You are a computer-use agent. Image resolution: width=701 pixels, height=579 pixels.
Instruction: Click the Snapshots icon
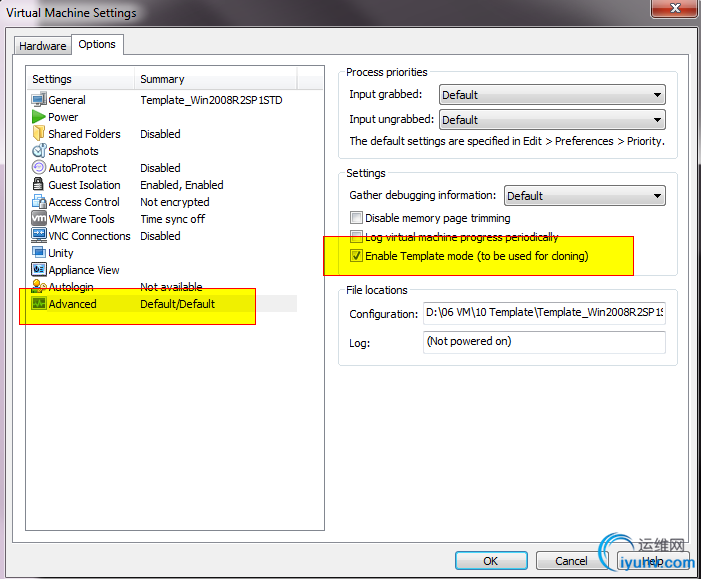(x=39, y=151)
